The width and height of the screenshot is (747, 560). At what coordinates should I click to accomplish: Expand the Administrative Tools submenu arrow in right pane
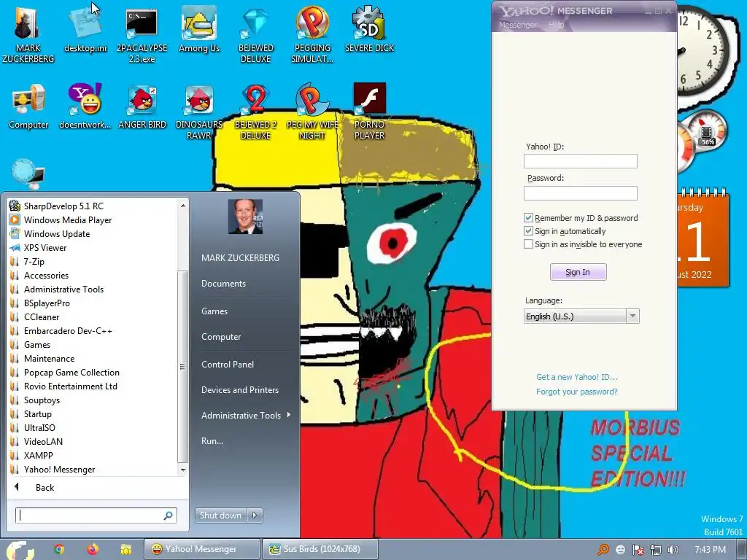[289, 415]
